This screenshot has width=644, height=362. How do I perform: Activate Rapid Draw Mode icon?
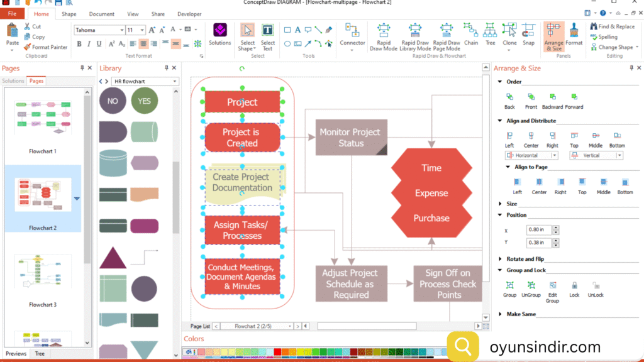click(x=383, y=31)
